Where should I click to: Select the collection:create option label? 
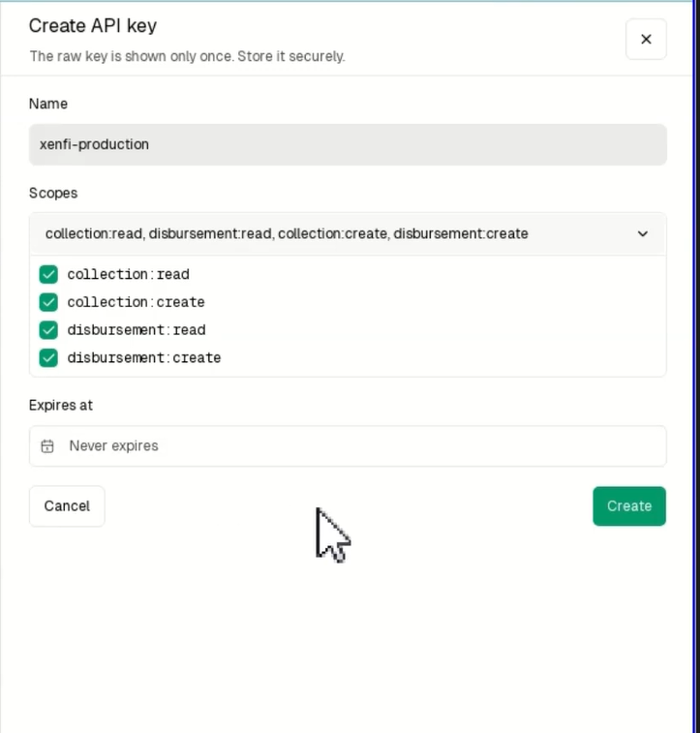tap(136, 302)
